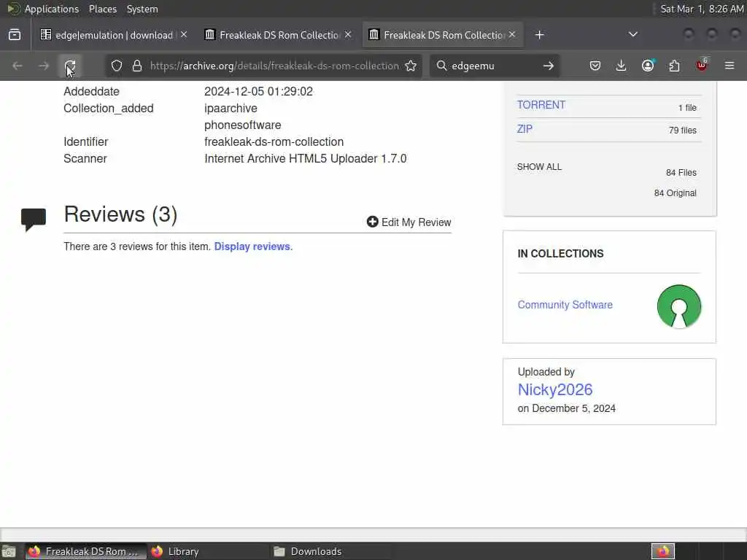The height and width of the screenshot is (560, 747).
Task: Open the downloads panel
Action: coord(622,66)
